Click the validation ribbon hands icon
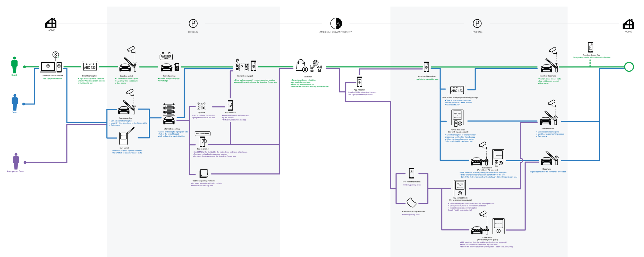644x257 pixels. pos(316,66)
